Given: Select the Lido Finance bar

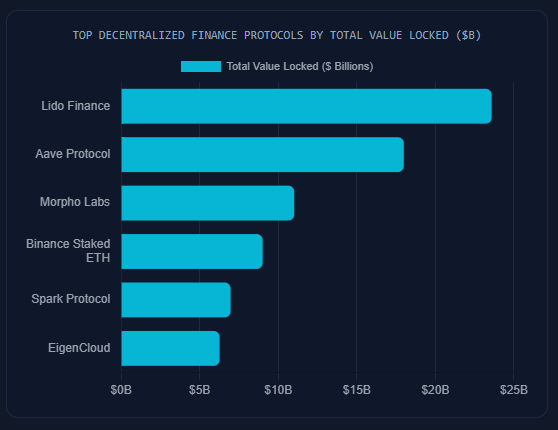Looking at the screenshot, I should point(306,106).
